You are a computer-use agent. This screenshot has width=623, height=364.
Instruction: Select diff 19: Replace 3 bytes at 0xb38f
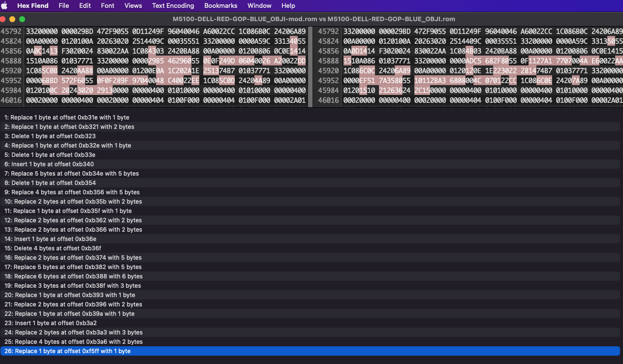(x=310, y=286)
